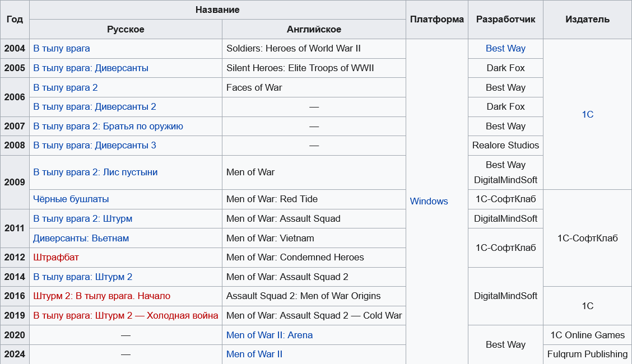
Task: Follow the «В тылу врага: Диверсанты 2» link
Action: click(95, 107)
